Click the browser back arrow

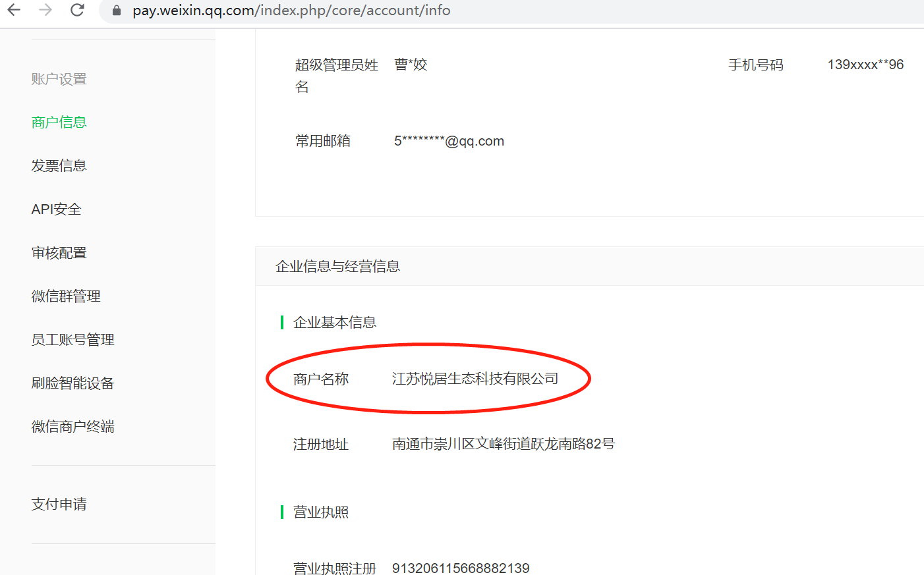tap(14, 10)
